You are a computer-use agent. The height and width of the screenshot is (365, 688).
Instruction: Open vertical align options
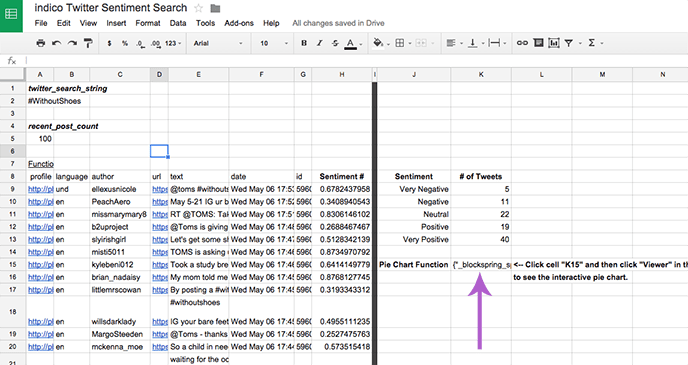pos(473,43)
